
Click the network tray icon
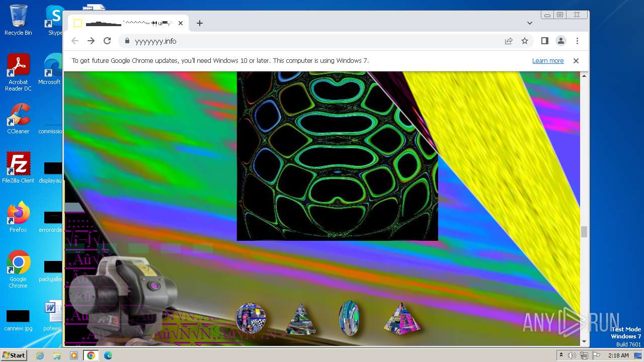click(x=584, y=355)
